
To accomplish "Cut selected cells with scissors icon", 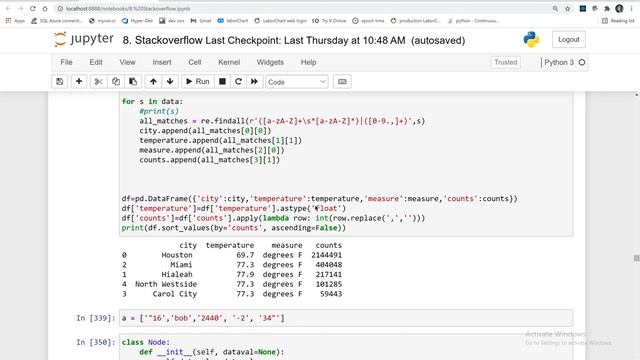I will click(98, 82).
